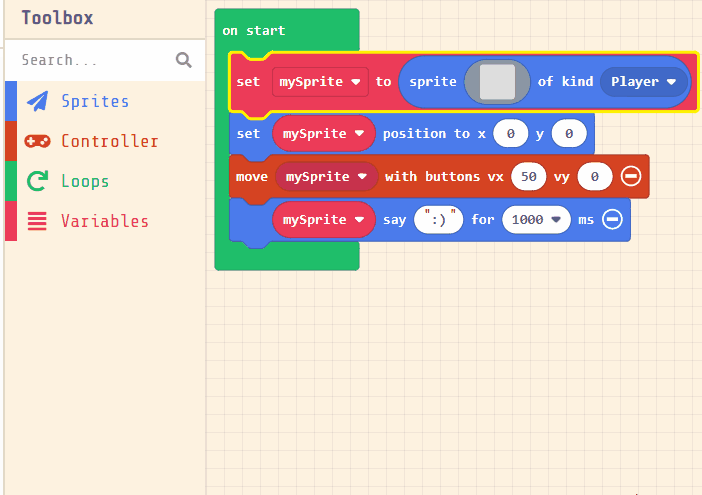Collapse say block duration with minus icon
Screen dimensions: 702x495
(x=612, y=219)
